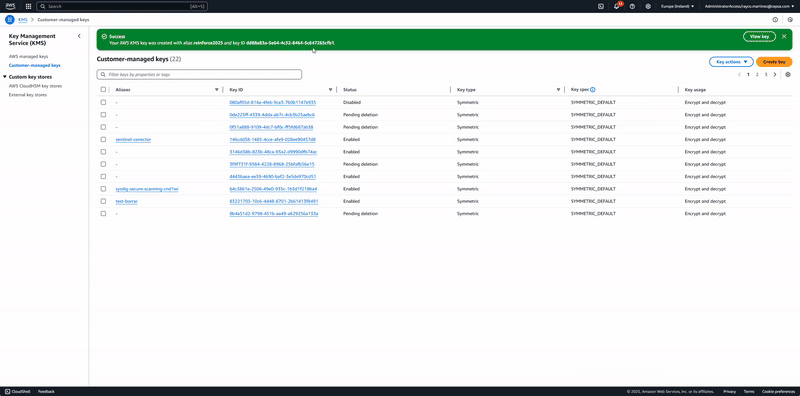Open the test-borrar alias link
Image resolution: width=800 pixels, height=396 pixels.
[127, 201]
